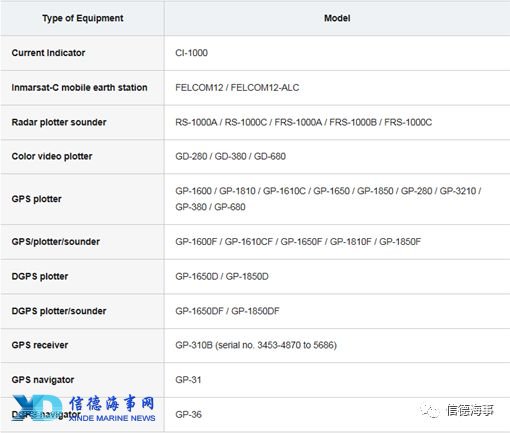Click the Xinde Marine News logo
Viewport: 510px width, 433px height.
point(83,409)
